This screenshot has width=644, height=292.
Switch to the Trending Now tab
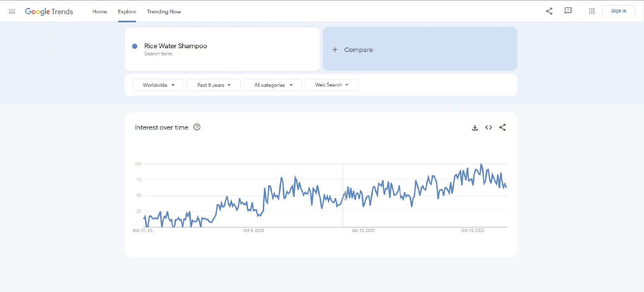click(x=164, y=12)
